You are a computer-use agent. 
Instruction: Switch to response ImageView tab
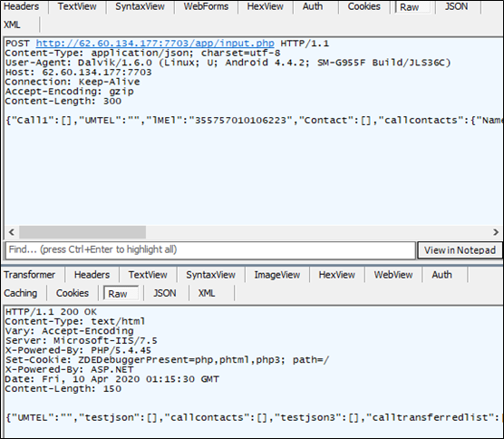click(x=277, y=275)
